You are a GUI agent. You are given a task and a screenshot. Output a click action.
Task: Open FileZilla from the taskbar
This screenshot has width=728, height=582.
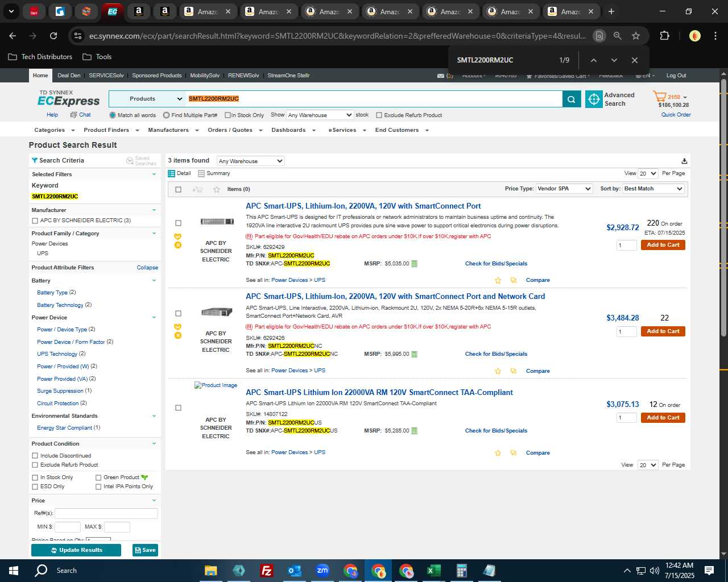266,571
